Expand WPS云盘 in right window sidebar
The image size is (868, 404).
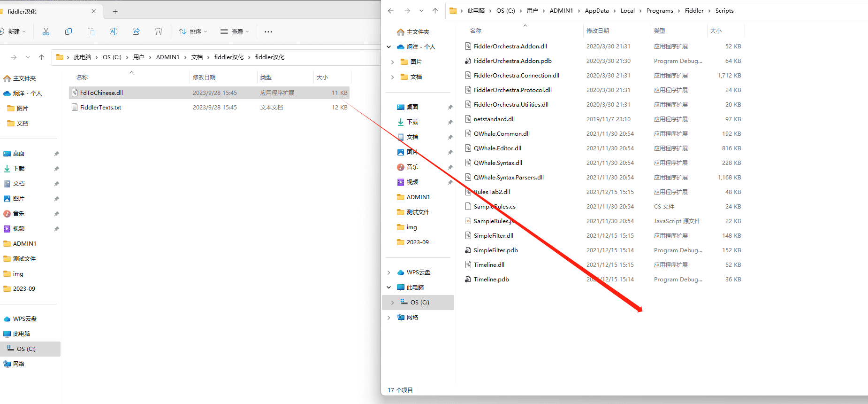coord(389,272)
